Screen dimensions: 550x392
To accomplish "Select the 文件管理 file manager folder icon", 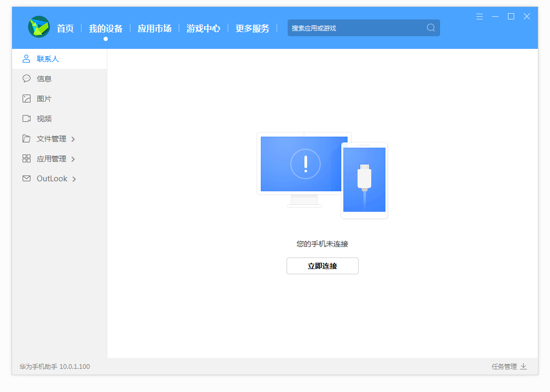I will 26,138.
